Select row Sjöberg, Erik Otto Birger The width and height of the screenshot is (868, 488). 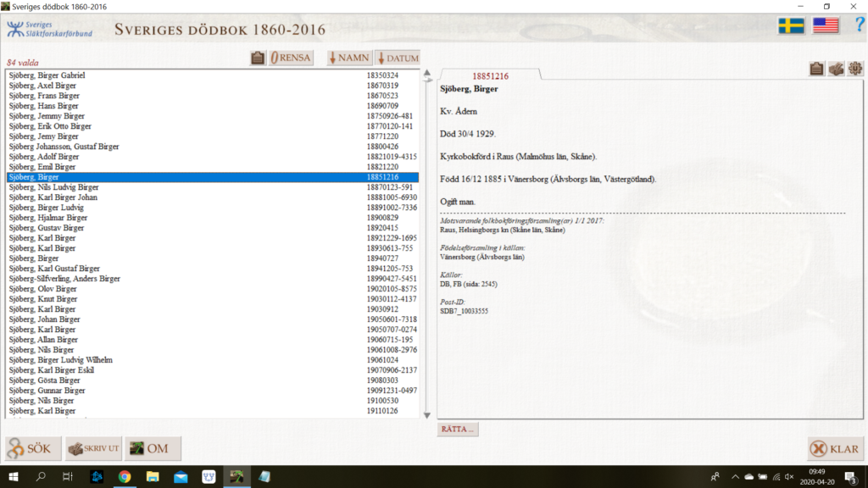pos(213,126)
